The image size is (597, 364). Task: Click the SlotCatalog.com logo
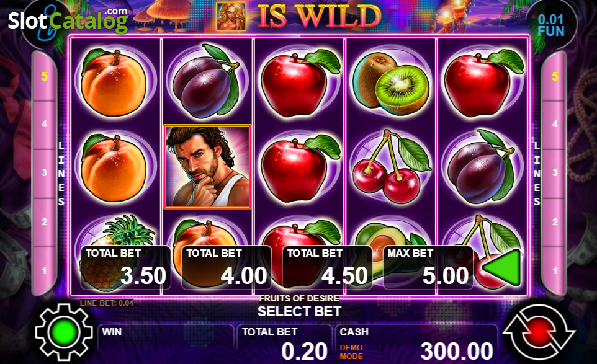(68, 20)
